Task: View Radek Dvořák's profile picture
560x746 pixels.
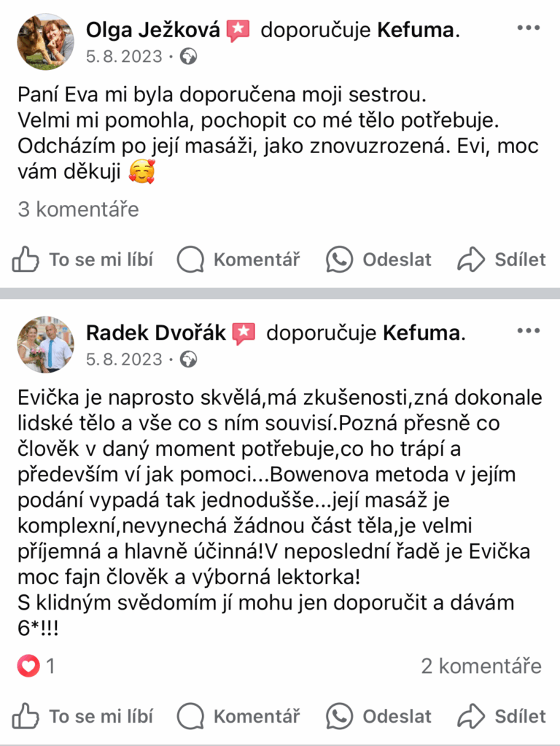Action: [x=46, y=344]
